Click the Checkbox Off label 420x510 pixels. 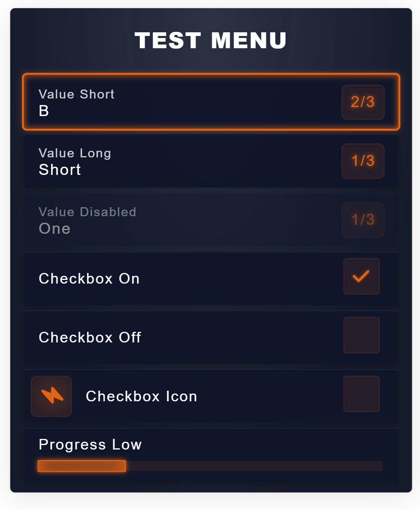pos(90,338)
